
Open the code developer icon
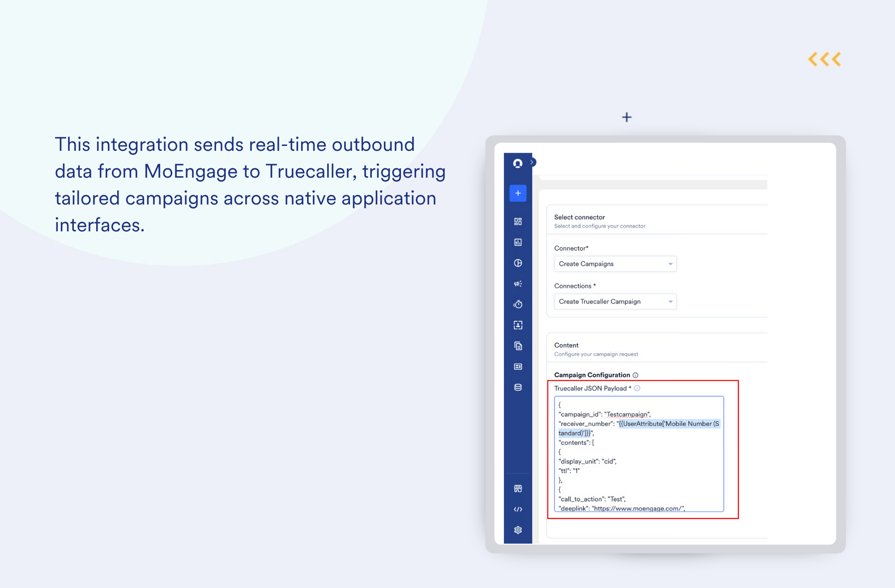point(518,509)
